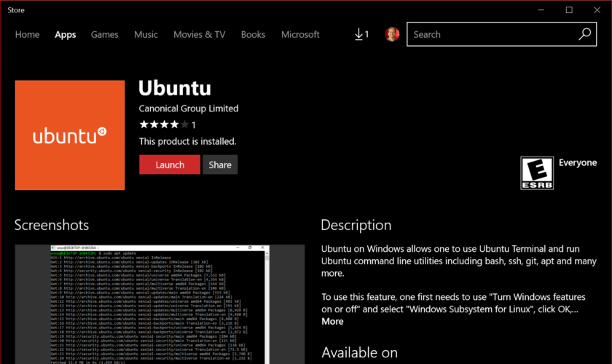Click the Share button
The height and width of the screenshot is (364, 612).
(220, 165)
